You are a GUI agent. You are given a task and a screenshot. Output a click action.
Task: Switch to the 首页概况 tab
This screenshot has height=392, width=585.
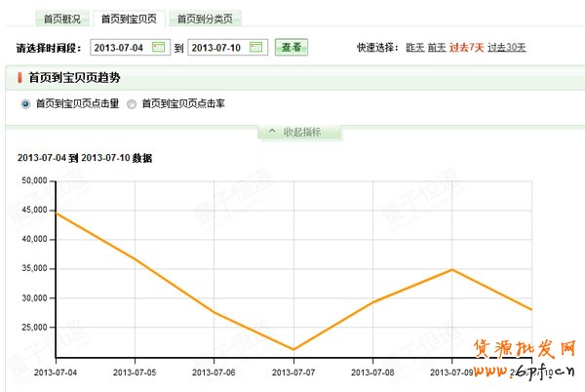[62, 19]
